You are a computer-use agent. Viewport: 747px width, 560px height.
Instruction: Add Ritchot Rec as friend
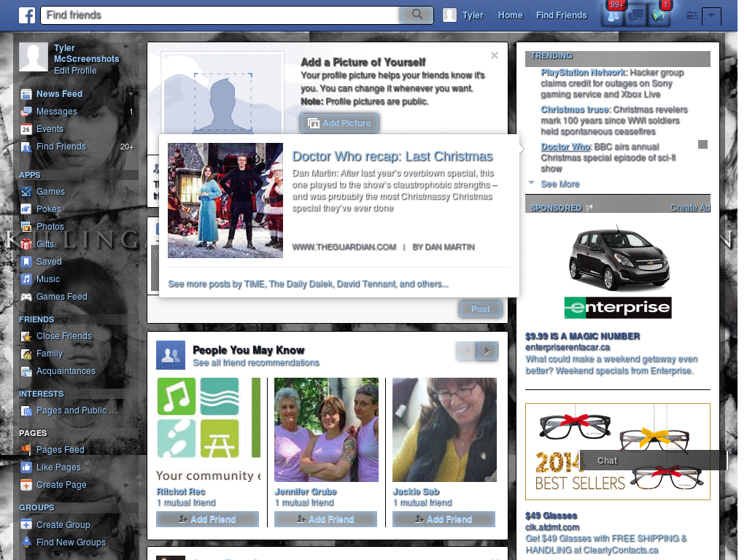[207, 519]
